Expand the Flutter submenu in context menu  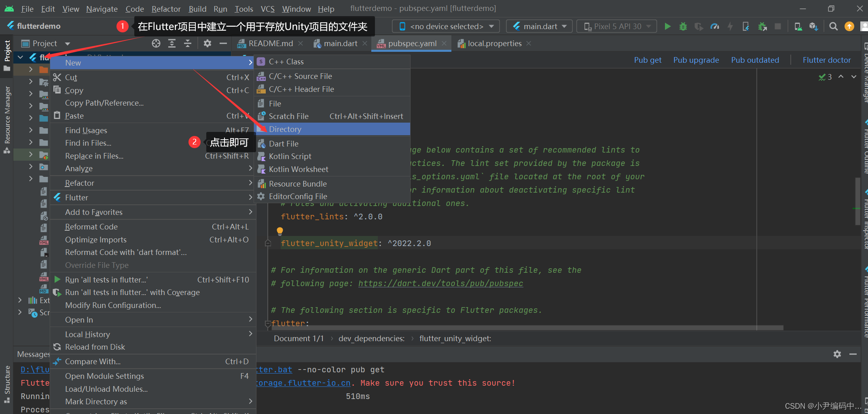[153, 197]
